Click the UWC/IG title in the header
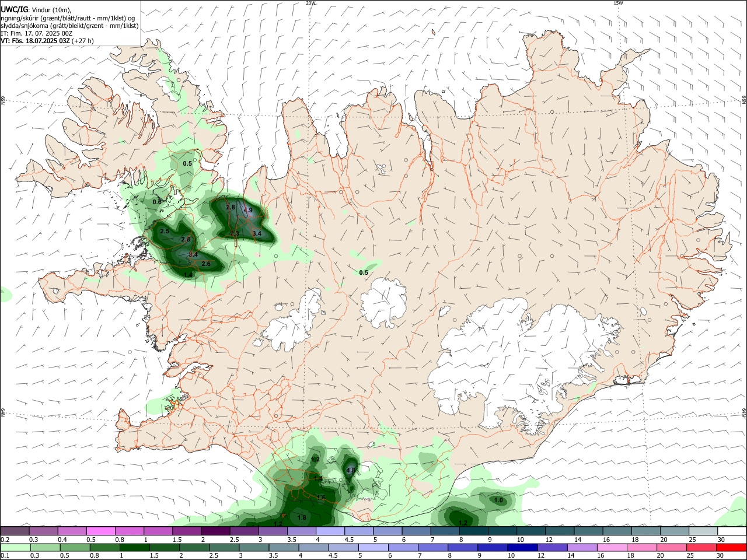Image resolution: width=747 pixels, height=560 pixels. point(15,9)
